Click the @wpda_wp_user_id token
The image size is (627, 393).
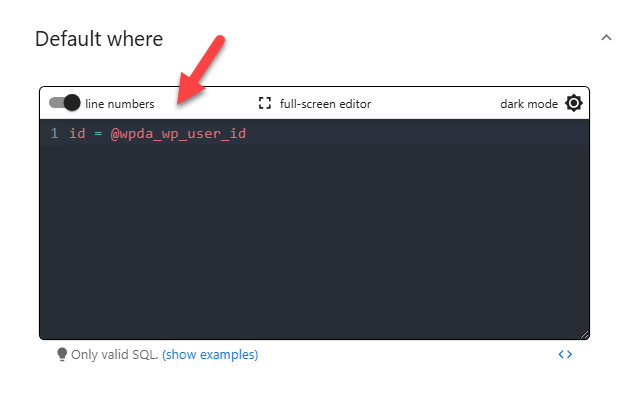(x=178, y=134)
